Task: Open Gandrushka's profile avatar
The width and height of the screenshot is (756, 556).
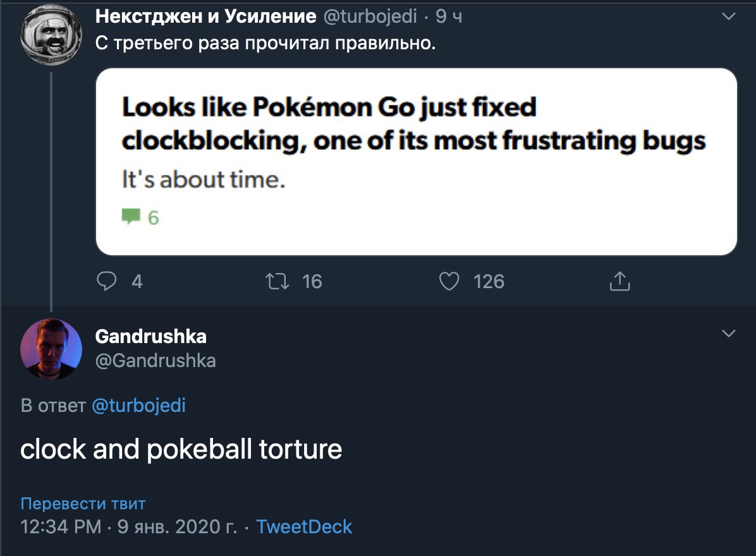Action: 51,349
